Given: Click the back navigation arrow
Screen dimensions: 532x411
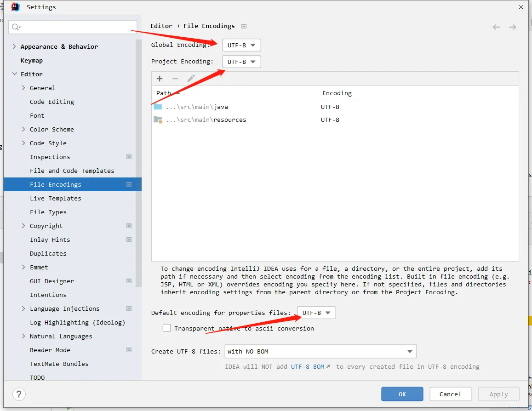Looking at the screenshot, I should tap(497, 27).
